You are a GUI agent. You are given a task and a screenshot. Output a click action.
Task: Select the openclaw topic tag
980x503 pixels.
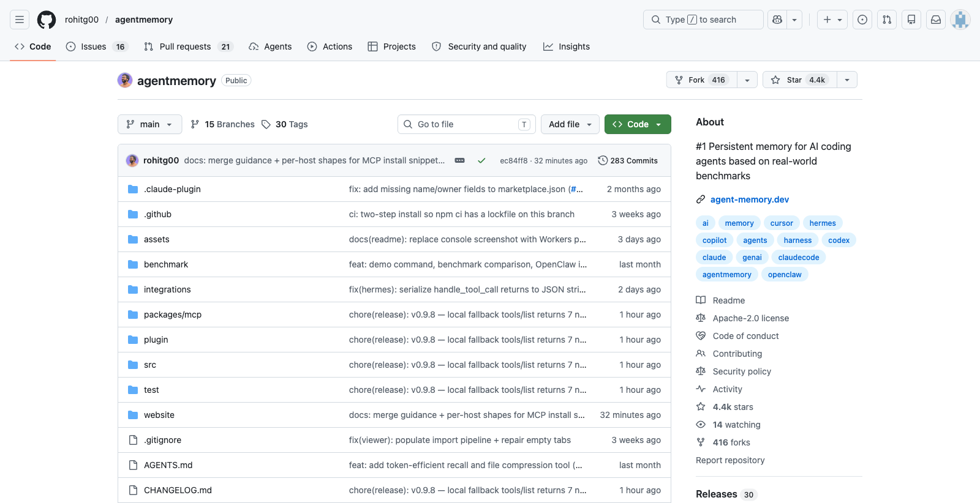click(785, 275)
